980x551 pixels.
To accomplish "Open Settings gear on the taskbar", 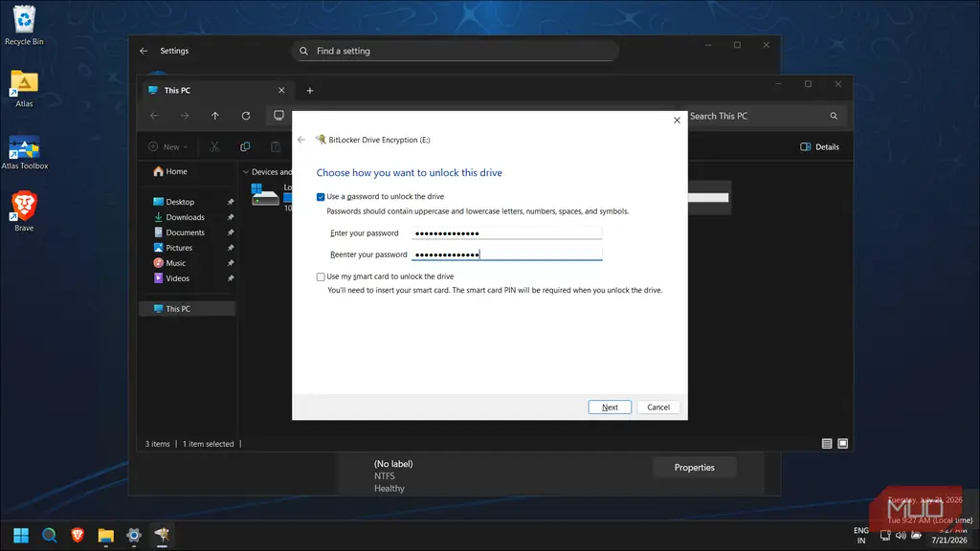I will click(134, 536).
